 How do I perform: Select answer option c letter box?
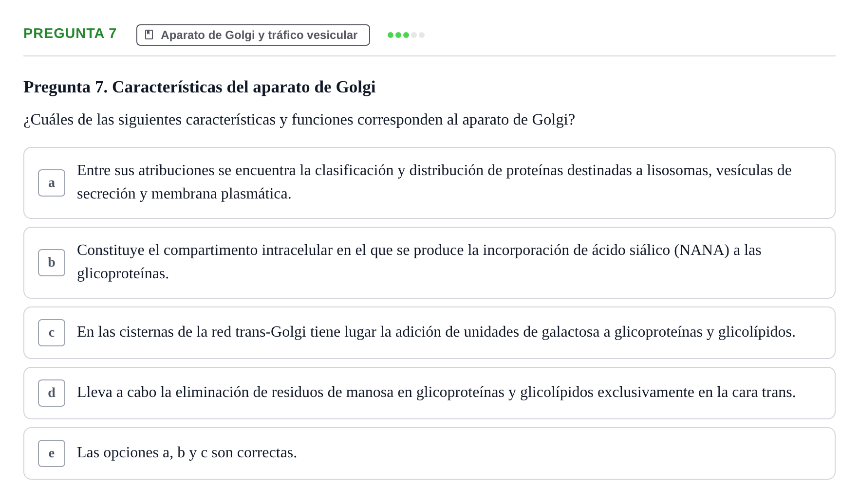pyautogui.click(x=52, y=333)
